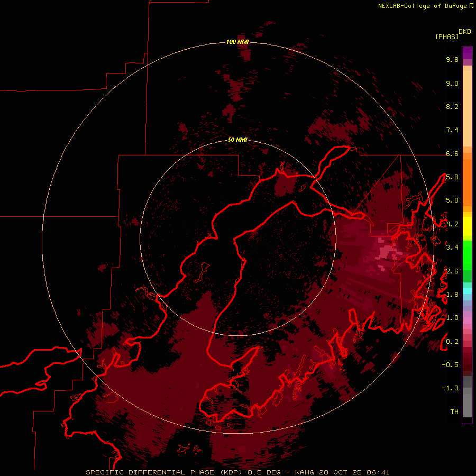Pick the cyan color bar segment
Viewport: 476px width, 476px height.
coord(467,291)
